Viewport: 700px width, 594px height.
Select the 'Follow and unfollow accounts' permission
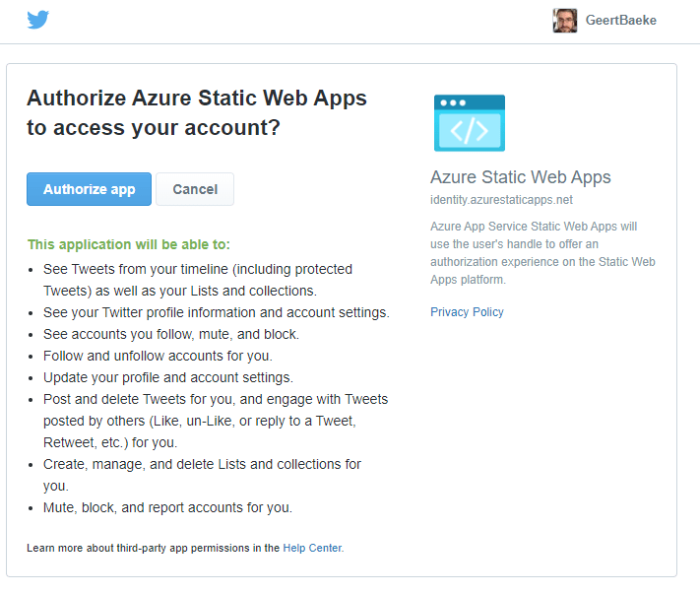[x=158, y=356]
